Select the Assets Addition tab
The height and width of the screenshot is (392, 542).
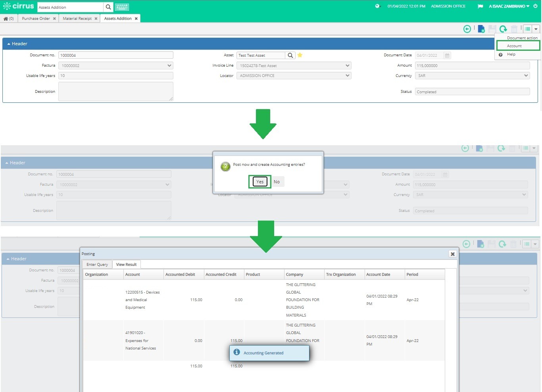coord(118,19)
